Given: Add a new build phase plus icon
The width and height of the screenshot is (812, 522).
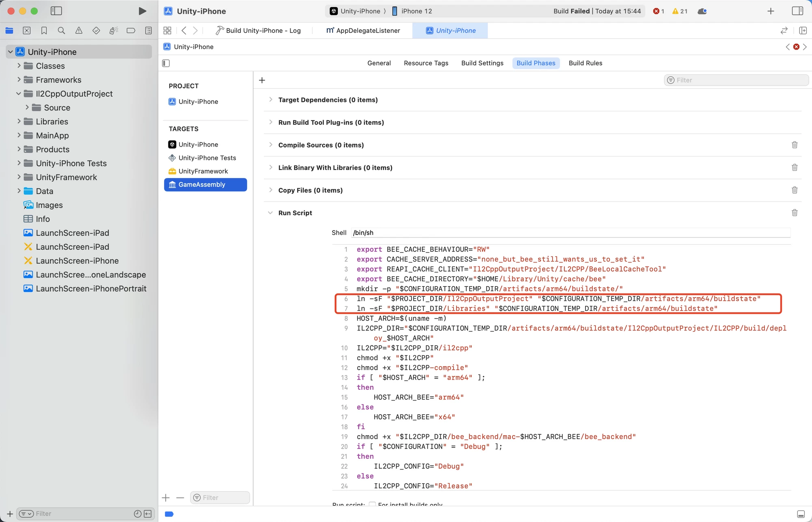Looking at the screenshot, I should click(262, 80).
